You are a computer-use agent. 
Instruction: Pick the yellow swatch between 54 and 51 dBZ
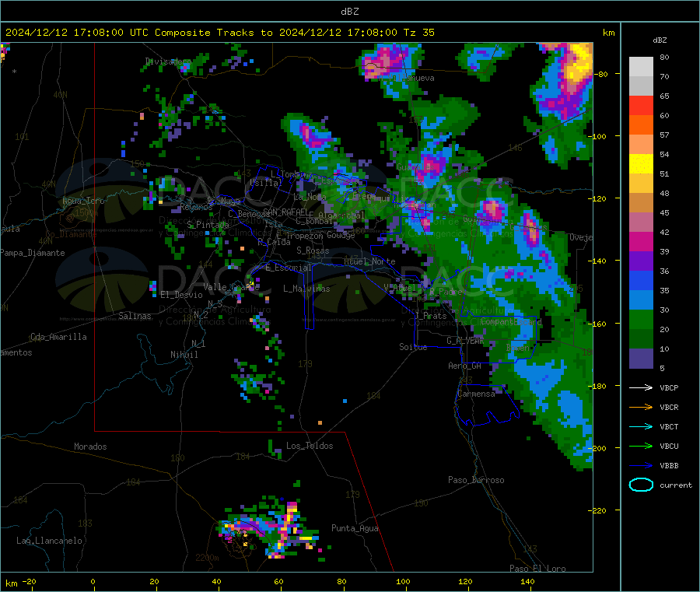(641, 164)
